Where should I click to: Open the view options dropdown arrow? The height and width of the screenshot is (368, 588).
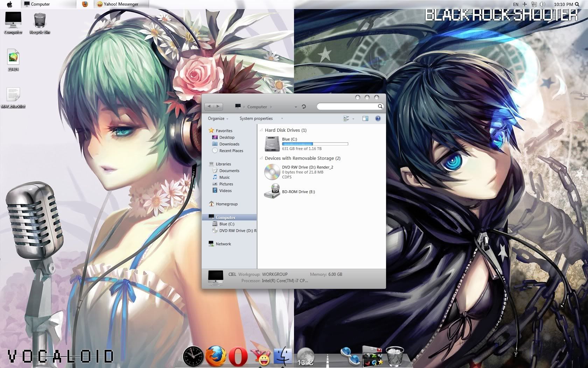click(353, 119)
